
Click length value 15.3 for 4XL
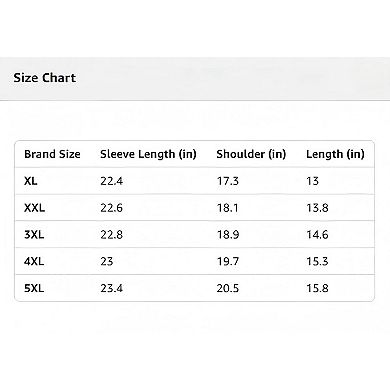(317, 261)
